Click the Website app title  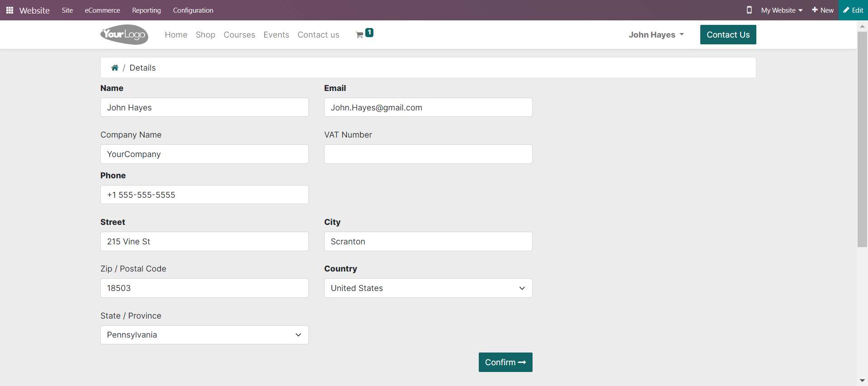34,10
